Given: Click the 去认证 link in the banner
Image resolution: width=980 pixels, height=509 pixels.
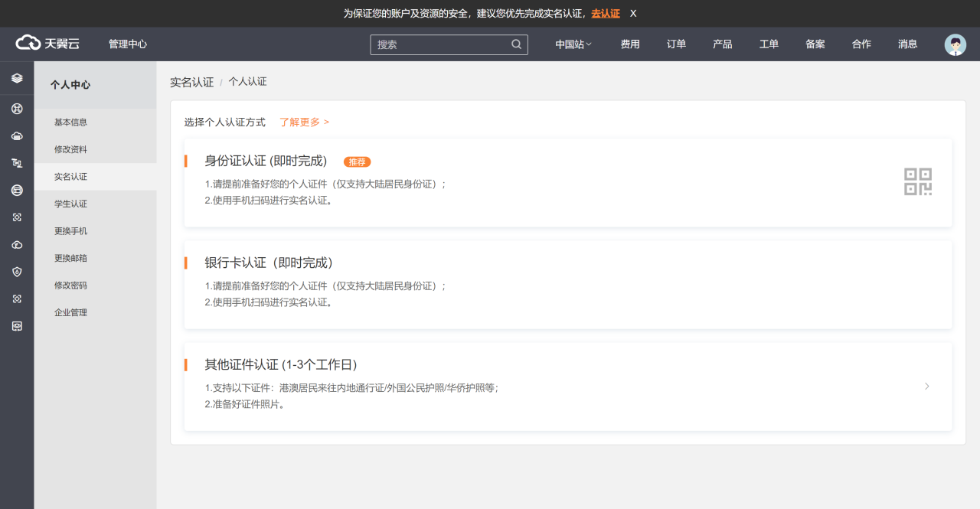Looking at the screenshot, I should point(606,13).
